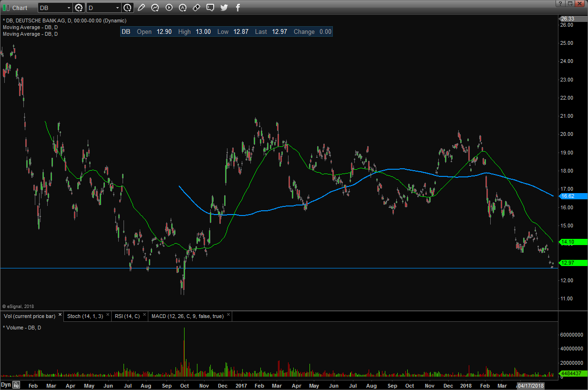This screenshot has height=390, width=588.
Task: Switch to the Stoch (14, 1, 3) tab
Action: [x=84, y=316]
